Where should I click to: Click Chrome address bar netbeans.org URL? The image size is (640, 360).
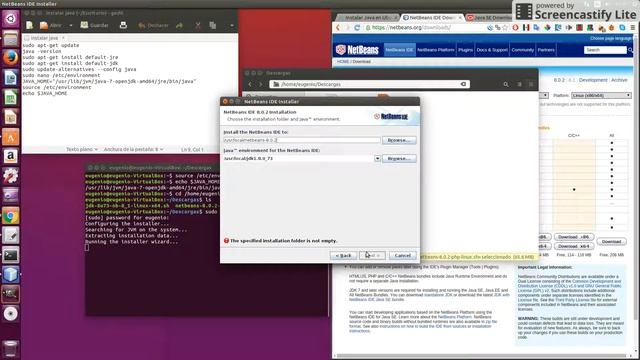(411, 28)
